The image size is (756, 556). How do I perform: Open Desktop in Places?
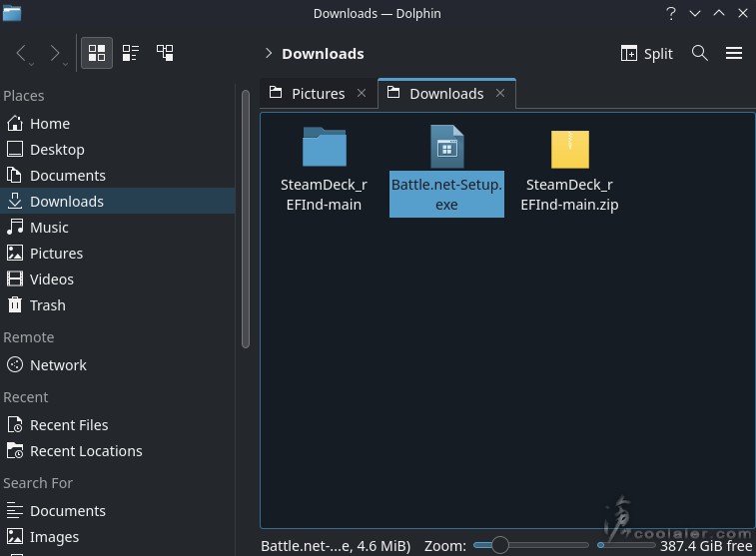[117, 150]
